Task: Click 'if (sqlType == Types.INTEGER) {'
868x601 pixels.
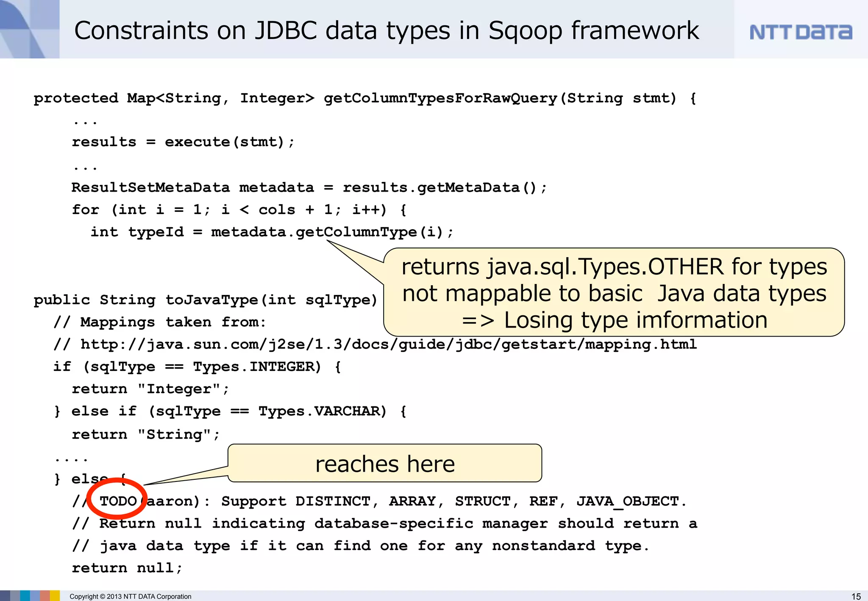Action: [x=197, y=367]
